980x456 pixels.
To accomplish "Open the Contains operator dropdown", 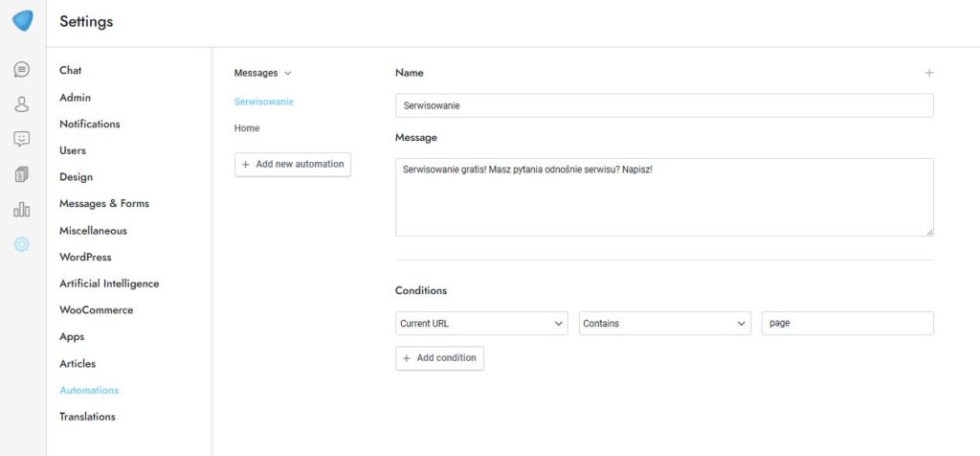I will coord(664,324).
